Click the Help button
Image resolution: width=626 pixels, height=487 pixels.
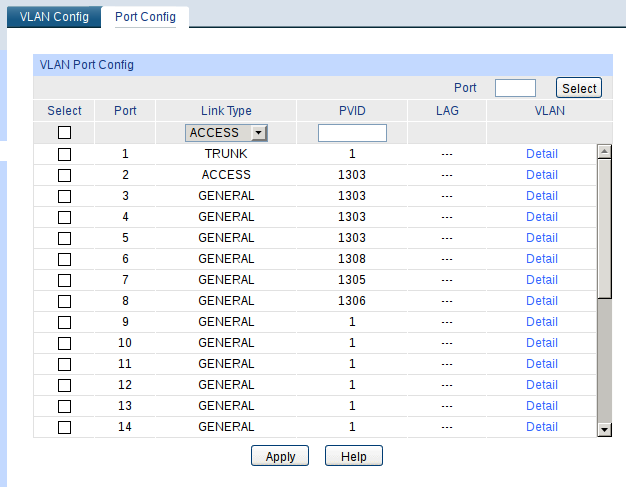(353, 456)
